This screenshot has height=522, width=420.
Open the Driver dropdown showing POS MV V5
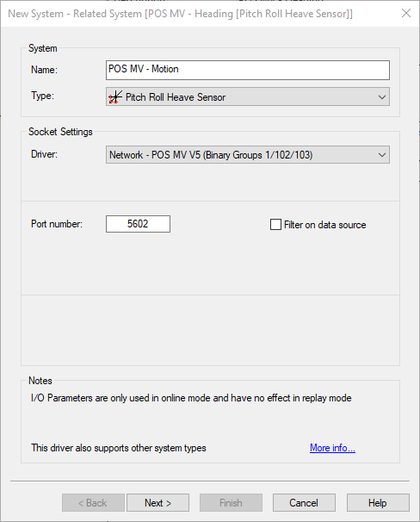click(248, 155)
